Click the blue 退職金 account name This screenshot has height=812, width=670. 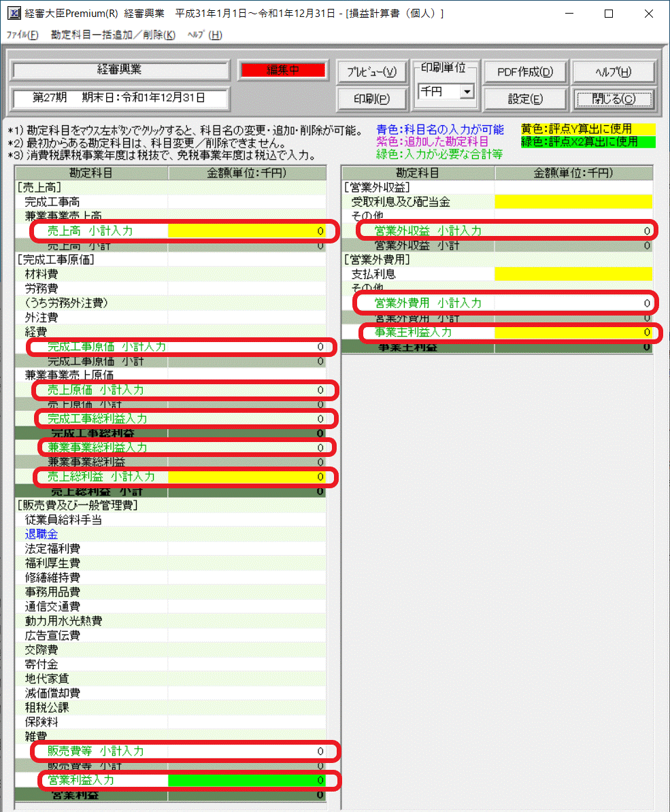[x=41, y=535]
